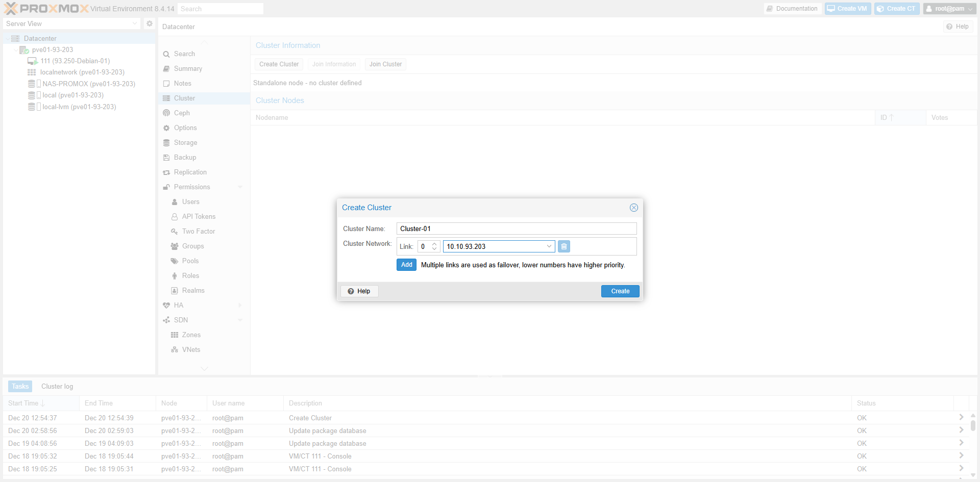Click the settings gear beside Server View
The image size is (980, 482).
coord(149,23)
